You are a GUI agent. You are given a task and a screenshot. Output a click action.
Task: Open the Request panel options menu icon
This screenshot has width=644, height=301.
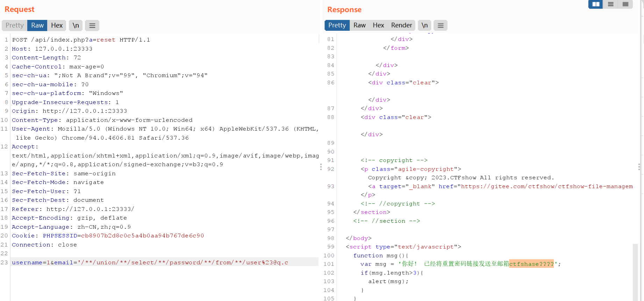coord(92,25)
